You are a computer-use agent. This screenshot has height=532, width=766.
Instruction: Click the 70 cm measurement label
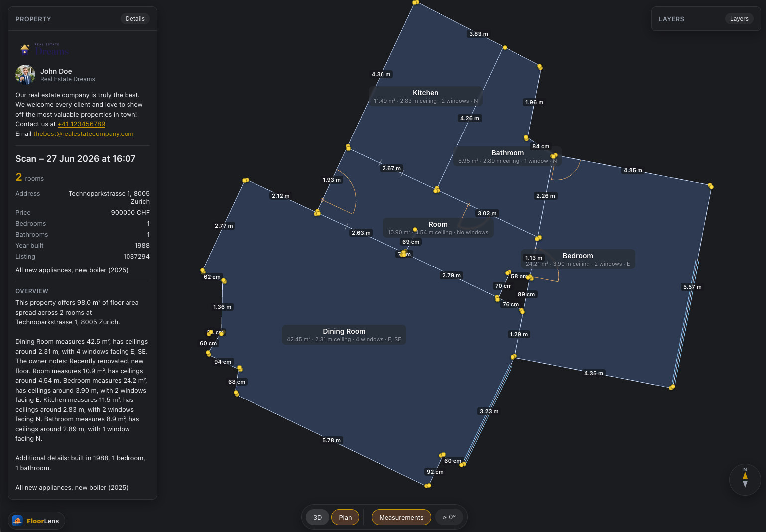point(503,286)
